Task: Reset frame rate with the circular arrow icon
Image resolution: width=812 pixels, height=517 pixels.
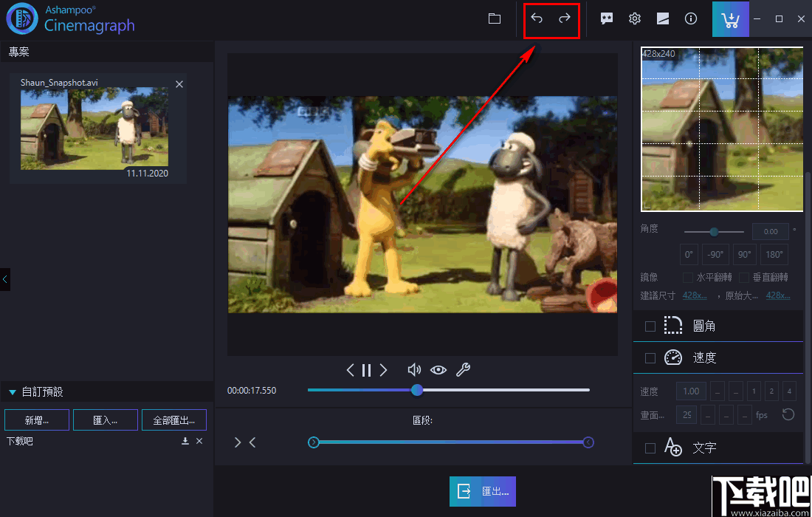Action: [x=788, y=414]
